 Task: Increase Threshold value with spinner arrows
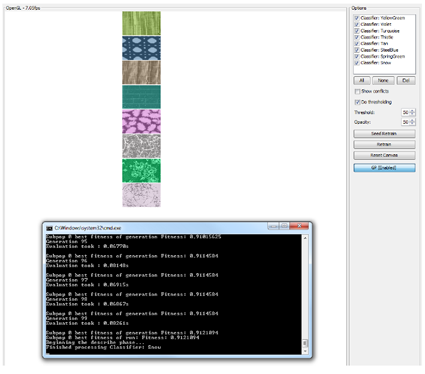tap(412, 111)
